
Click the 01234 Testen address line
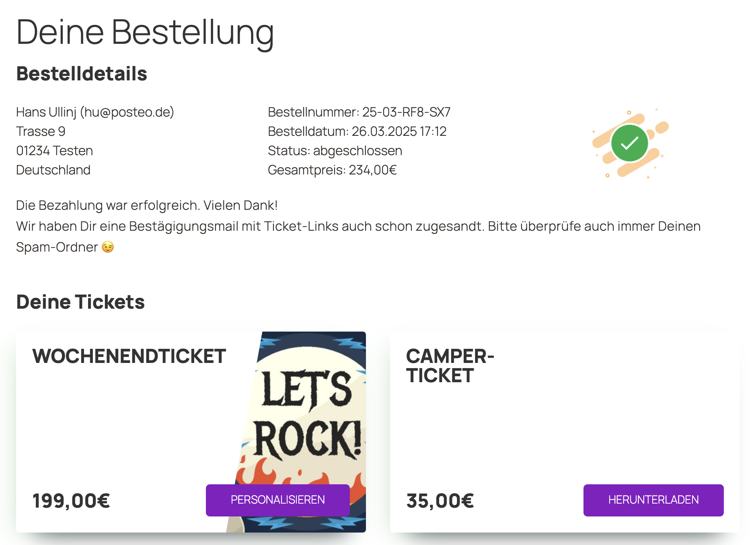coord(54,151)
